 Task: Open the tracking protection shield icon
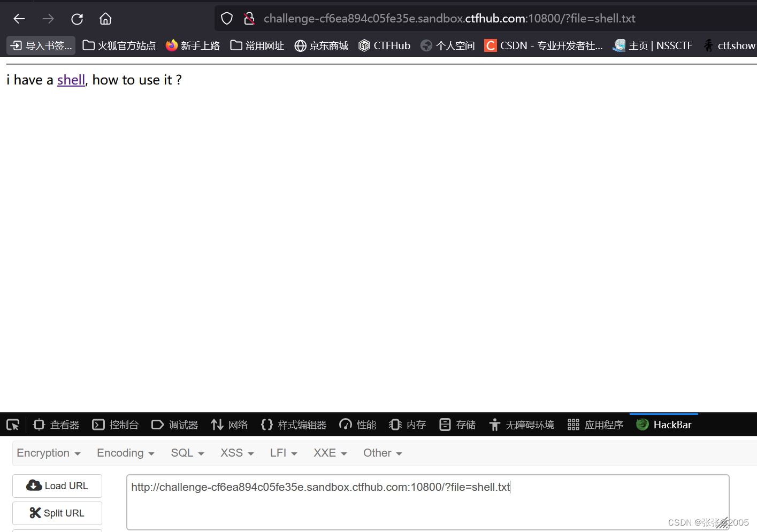pyautogui.click(x=226, y=18)
